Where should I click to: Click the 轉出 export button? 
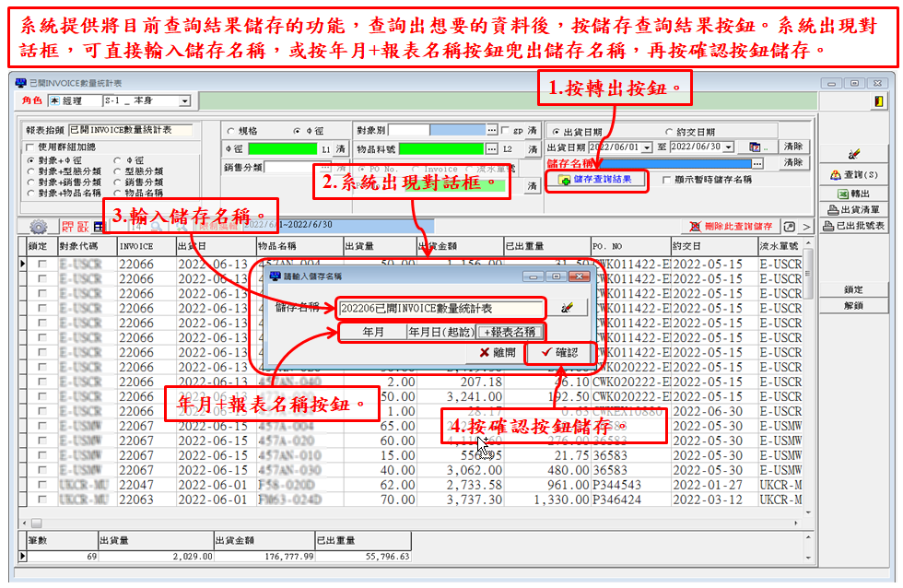click(854, 194)
